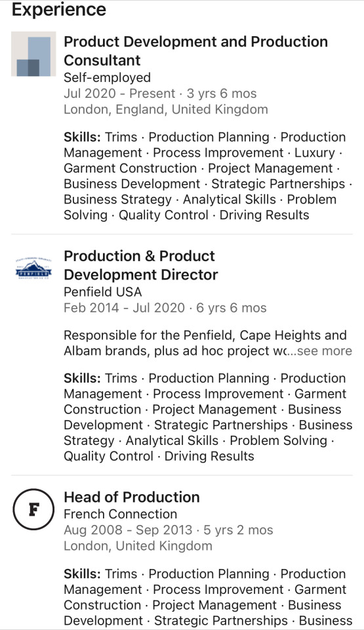This screenshot has width=364, height=630.
Task: Click the Jul 2020 - Present date range
Action: point(119,94)
